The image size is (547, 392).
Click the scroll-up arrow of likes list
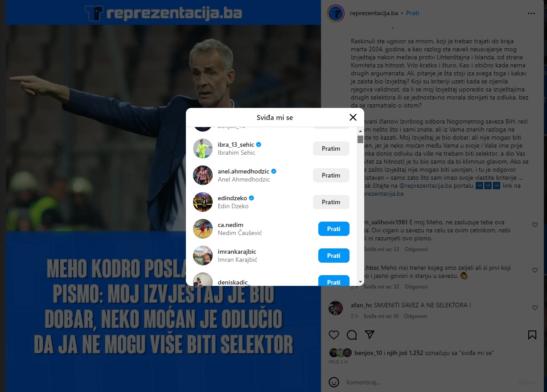pos(360,131)
